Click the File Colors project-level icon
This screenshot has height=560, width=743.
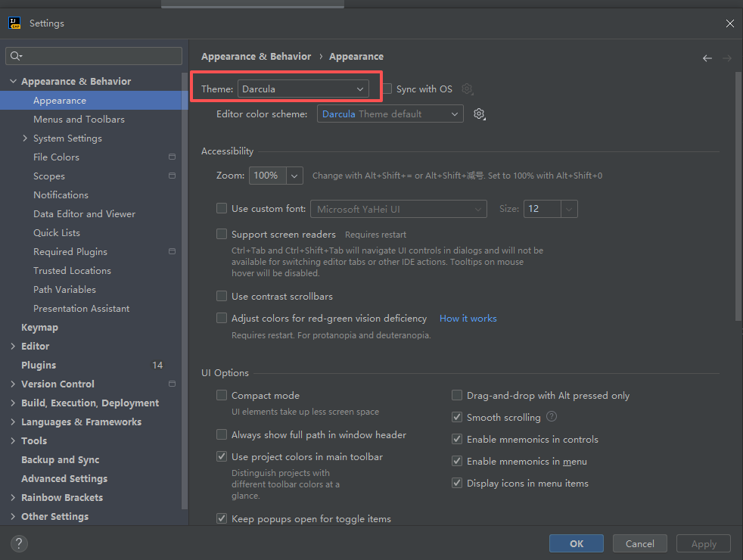pos(172,157)
